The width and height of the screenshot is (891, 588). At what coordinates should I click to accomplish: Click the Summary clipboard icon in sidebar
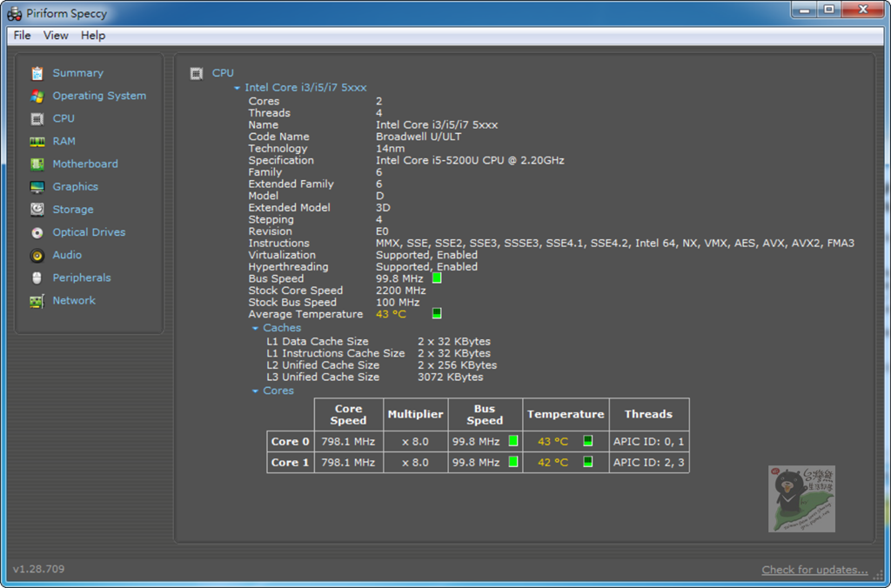point(37,74)
